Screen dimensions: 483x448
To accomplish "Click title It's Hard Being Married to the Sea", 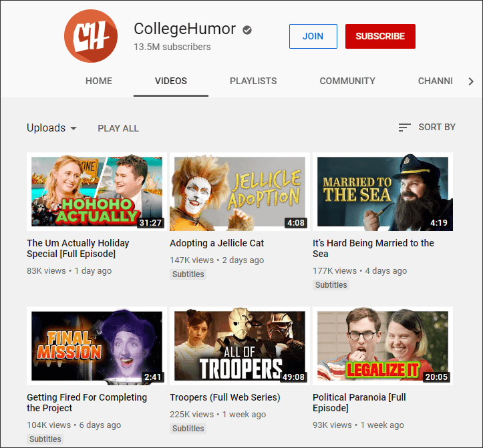I will [x=373, y=248].
